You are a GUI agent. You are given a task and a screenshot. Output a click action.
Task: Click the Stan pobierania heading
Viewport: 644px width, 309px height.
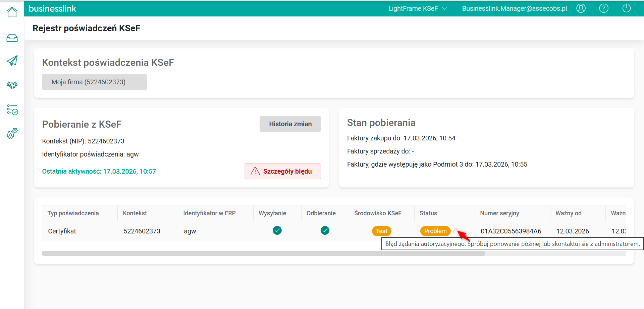click(381, 123)
